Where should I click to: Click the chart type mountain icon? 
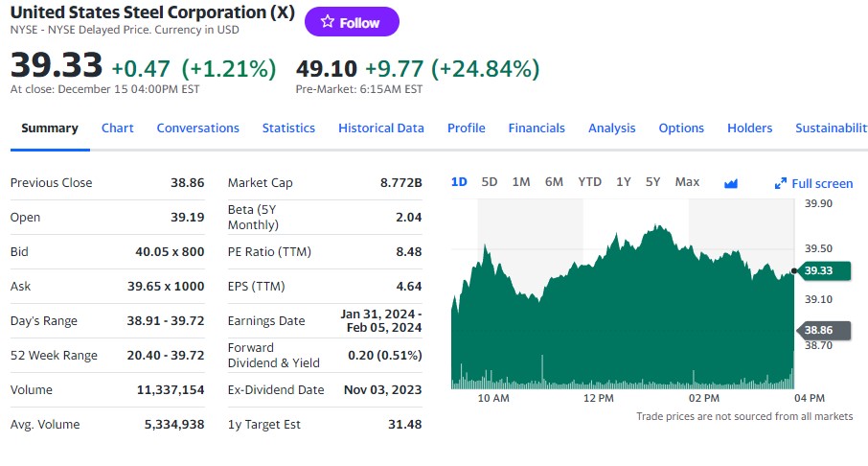(730, 183)
